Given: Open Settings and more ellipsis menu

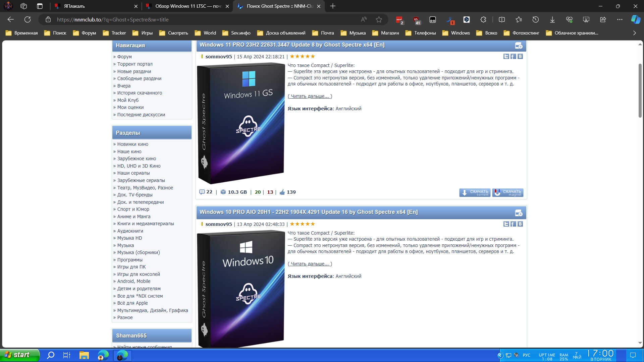Looking at the screenshot, I should coord(620,19).
